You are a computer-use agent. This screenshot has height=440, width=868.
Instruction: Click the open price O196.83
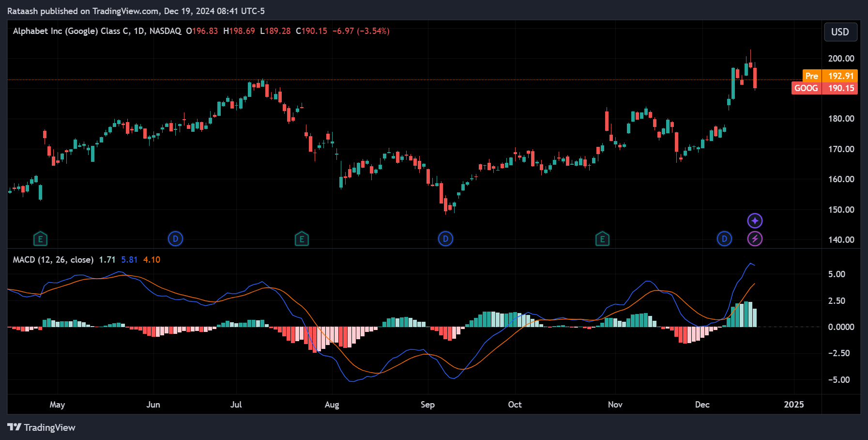tap(202, 31)
